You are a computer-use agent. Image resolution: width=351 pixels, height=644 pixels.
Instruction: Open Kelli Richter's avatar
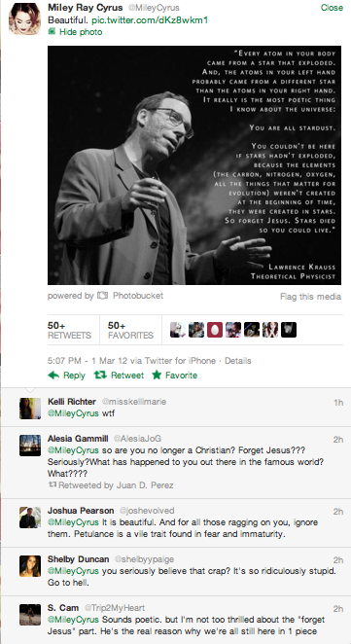pos(30,409)
